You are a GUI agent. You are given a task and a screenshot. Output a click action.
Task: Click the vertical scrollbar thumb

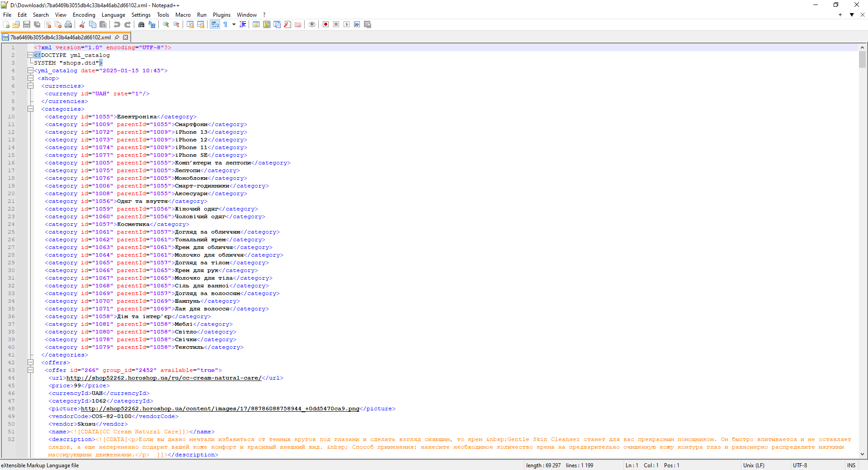[x=862, y=59]
